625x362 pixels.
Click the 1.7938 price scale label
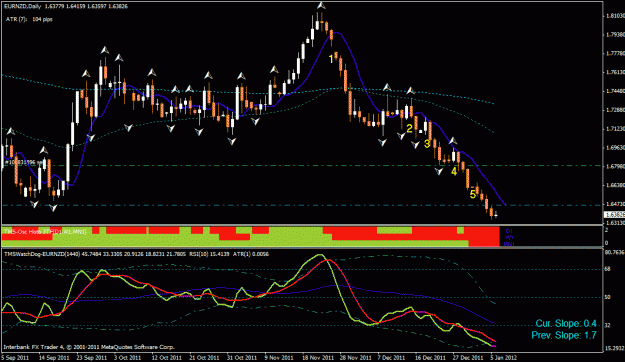[x=615, y=35]
